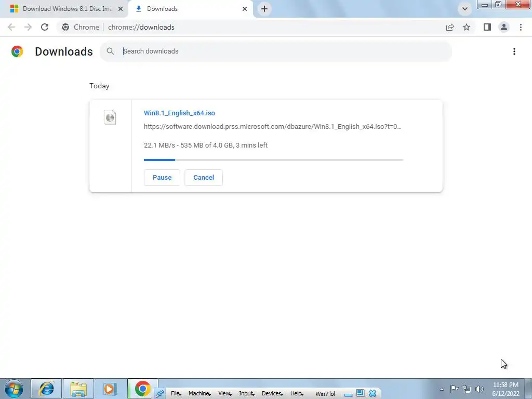Click the taskbar clock showing 11:58 PM

coord(506,389)
